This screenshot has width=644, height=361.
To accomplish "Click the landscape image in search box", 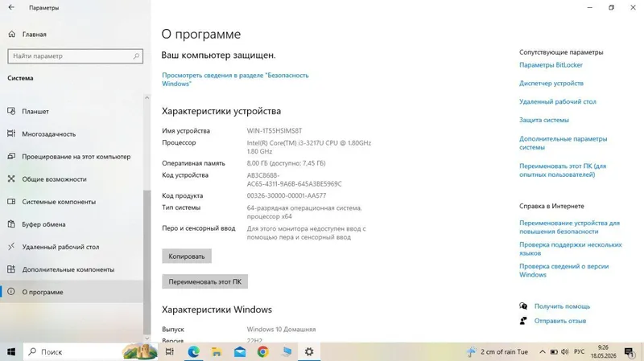I will 139,352.
